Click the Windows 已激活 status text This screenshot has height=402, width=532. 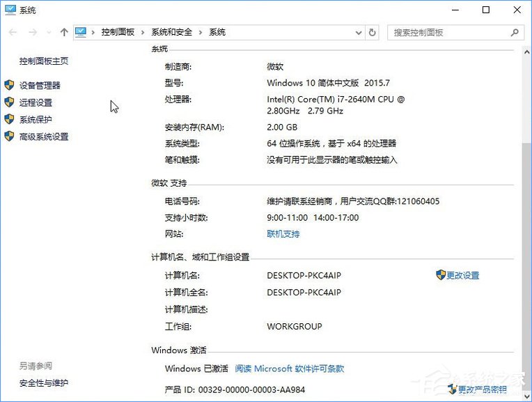(x=196, y=369)
